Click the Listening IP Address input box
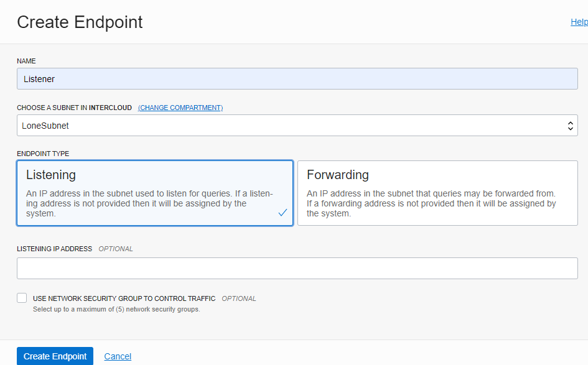 pos(297,268)
